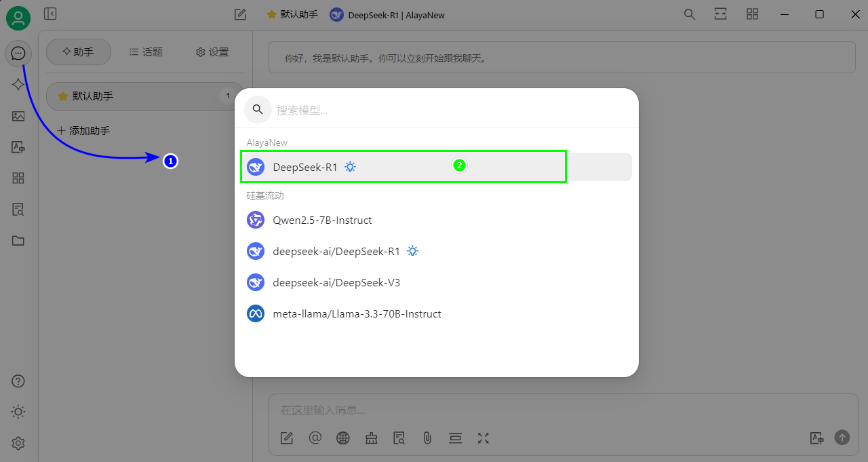Switch to the 话题 tab
The height and width of the screenshot is (462, 868).
(x=146, y=52)
